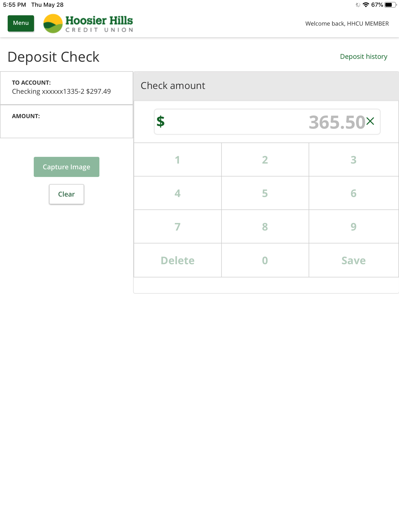Tap keypad digit 0
This screenshot has height=532, width=399.
point(265,260)
